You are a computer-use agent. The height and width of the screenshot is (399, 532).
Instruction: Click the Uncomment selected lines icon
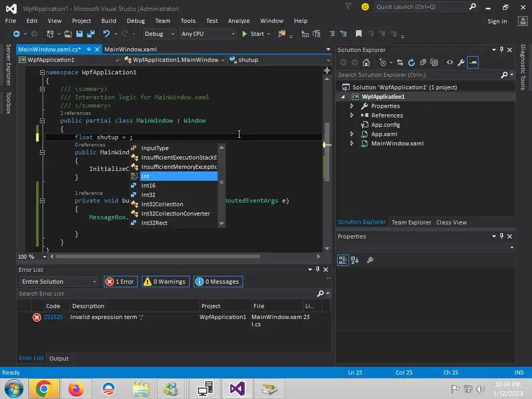343,34
